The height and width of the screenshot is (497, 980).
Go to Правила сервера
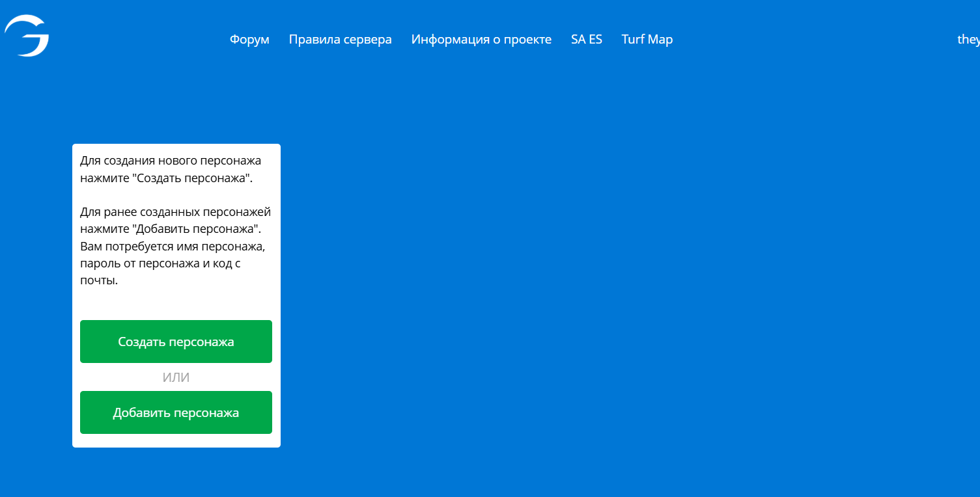click(x=340, y=40)
